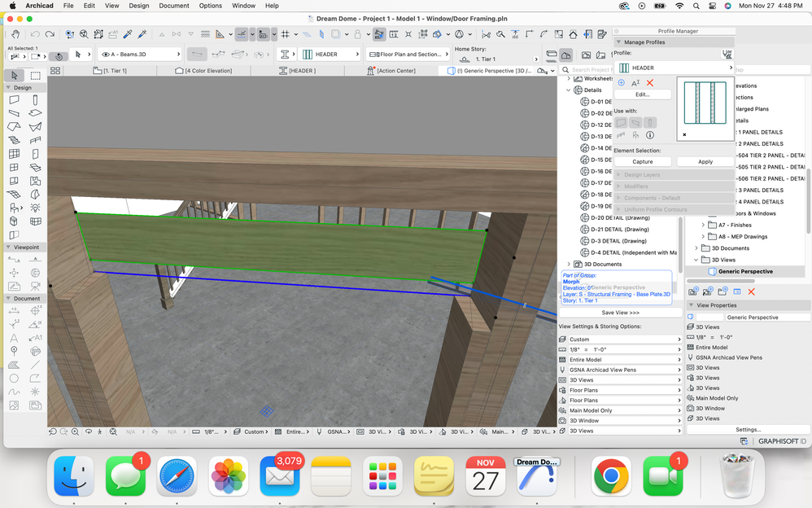Click the red X delete profile icon
The height and width of the screenshot is (508, 812).
click(650, 83)
